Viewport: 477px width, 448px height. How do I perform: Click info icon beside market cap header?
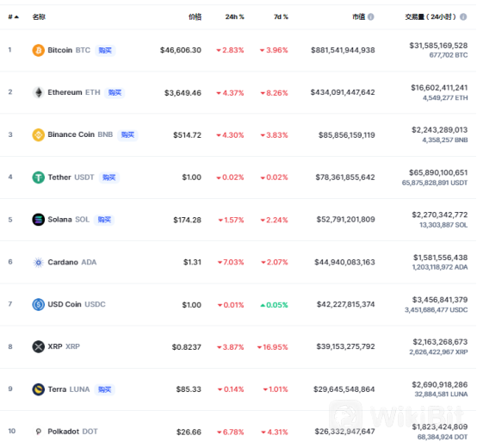371,16
